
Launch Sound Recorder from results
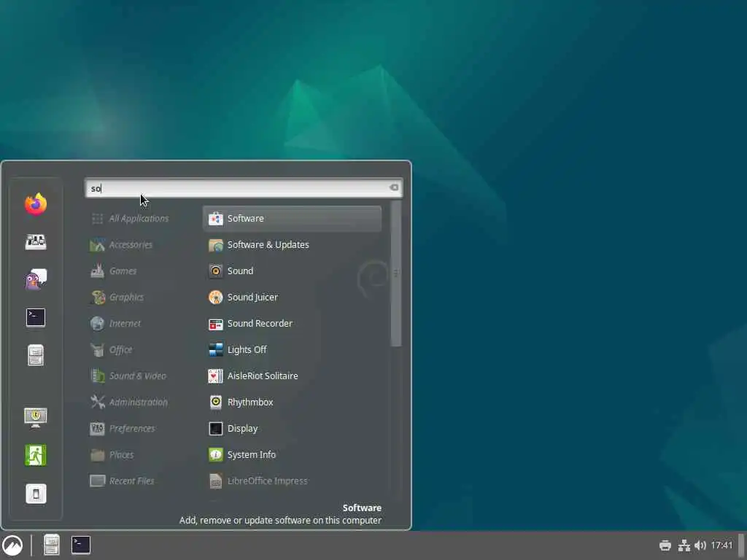point(292,323)
